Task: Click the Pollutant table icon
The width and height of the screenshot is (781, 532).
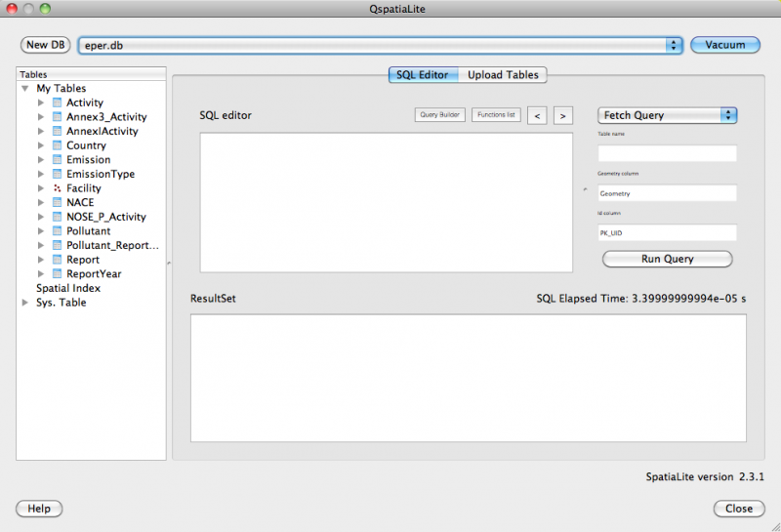Action: (x=57, y=231)
